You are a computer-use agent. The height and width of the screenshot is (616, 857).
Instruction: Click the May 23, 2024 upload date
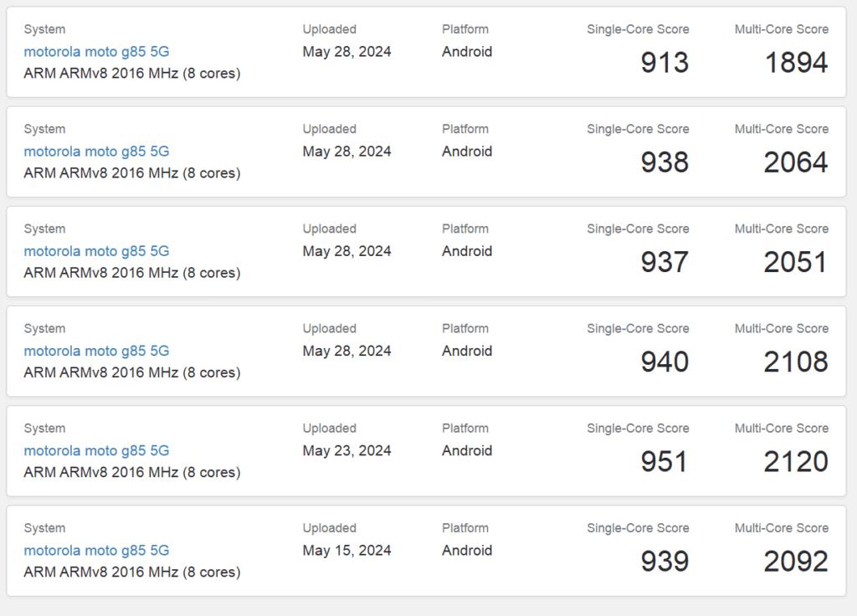[x=347, y=451]
